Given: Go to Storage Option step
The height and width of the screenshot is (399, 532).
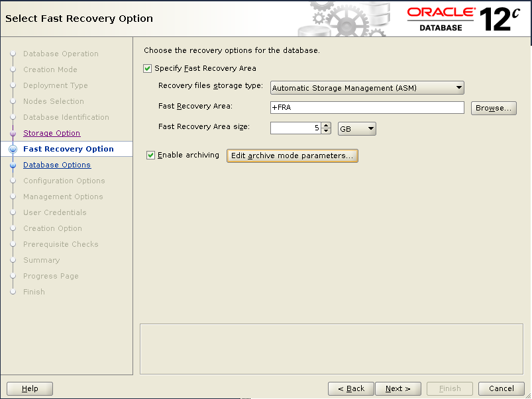Looking at the screenshot, I should (x=52, y=133).
